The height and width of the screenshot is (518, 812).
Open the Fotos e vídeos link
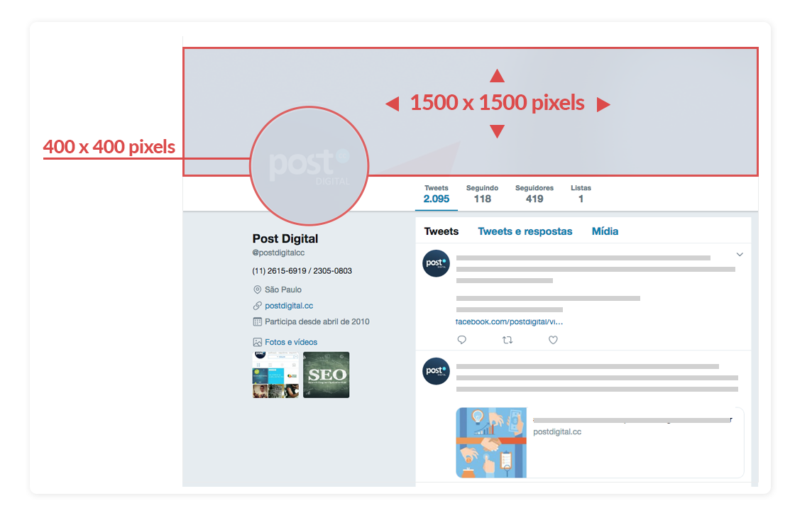(291, 342)
